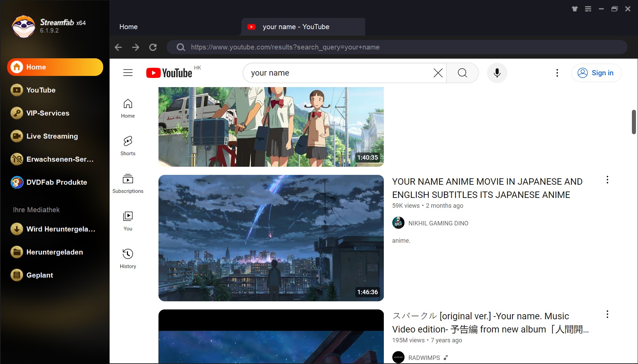Clear the YouTube search query

pyautogui.click(x=438, y=73)
